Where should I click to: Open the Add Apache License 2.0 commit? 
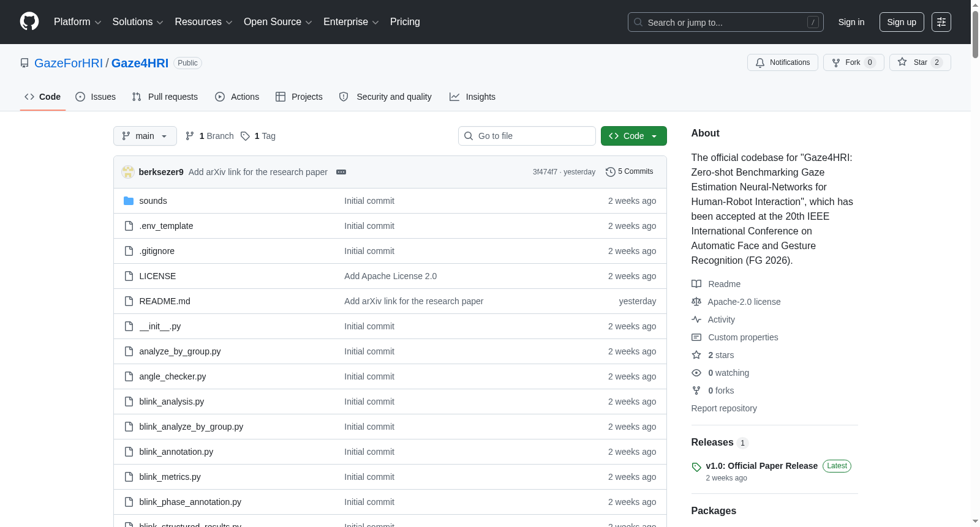tap(391, 276)
